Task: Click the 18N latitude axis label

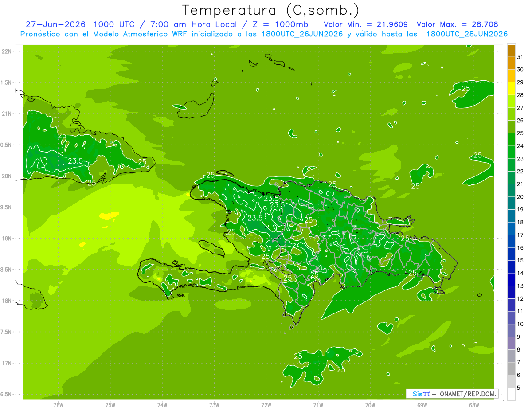Action: [x=8, y=301]
